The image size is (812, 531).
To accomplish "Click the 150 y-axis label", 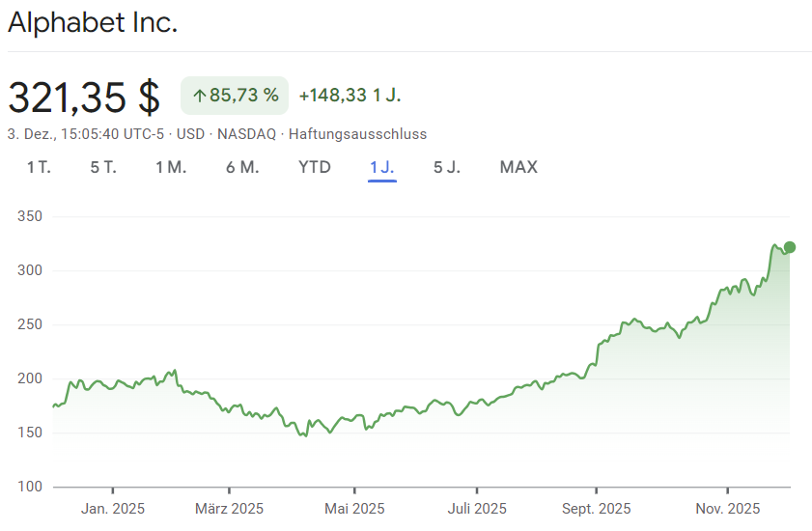I will 30,433.
